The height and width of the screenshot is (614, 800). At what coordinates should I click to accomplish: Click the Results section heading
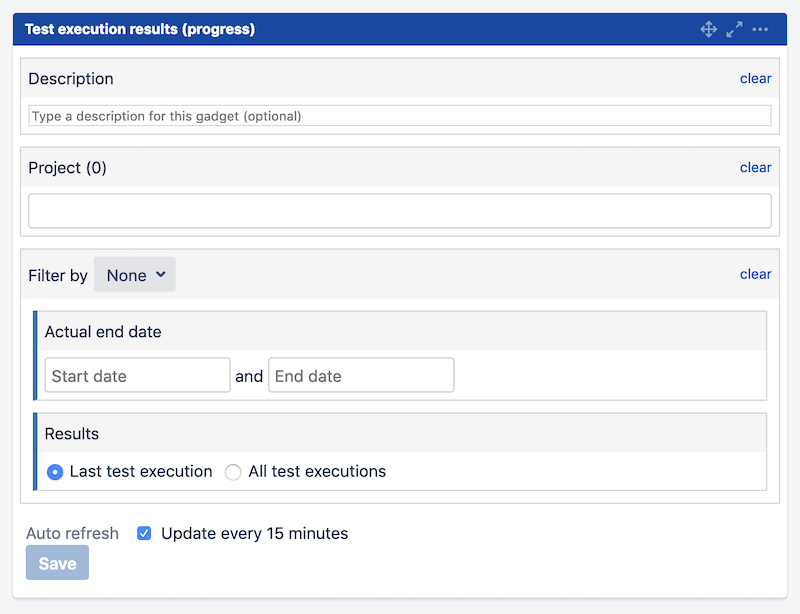coord(72,434)
